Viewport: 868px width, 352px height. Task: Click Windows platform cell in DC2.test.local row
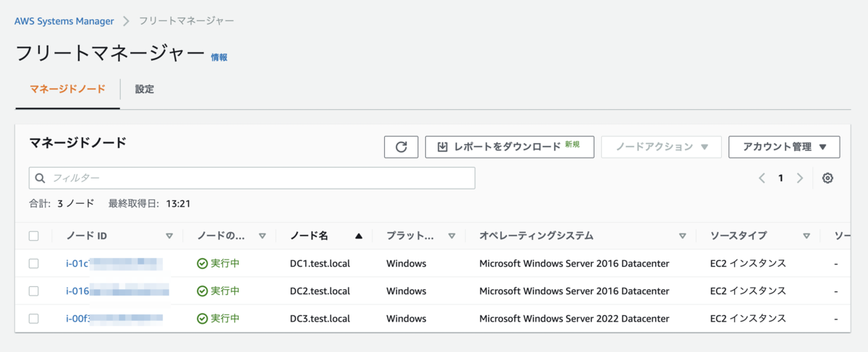(407, 291)
